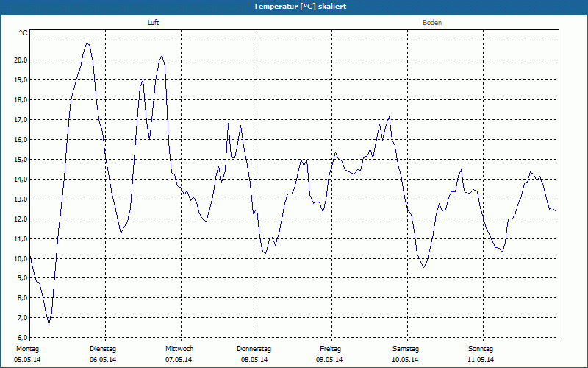Click the '16,0' y-axis value
This screenshot has height=368, width=588.
(21, 140)
